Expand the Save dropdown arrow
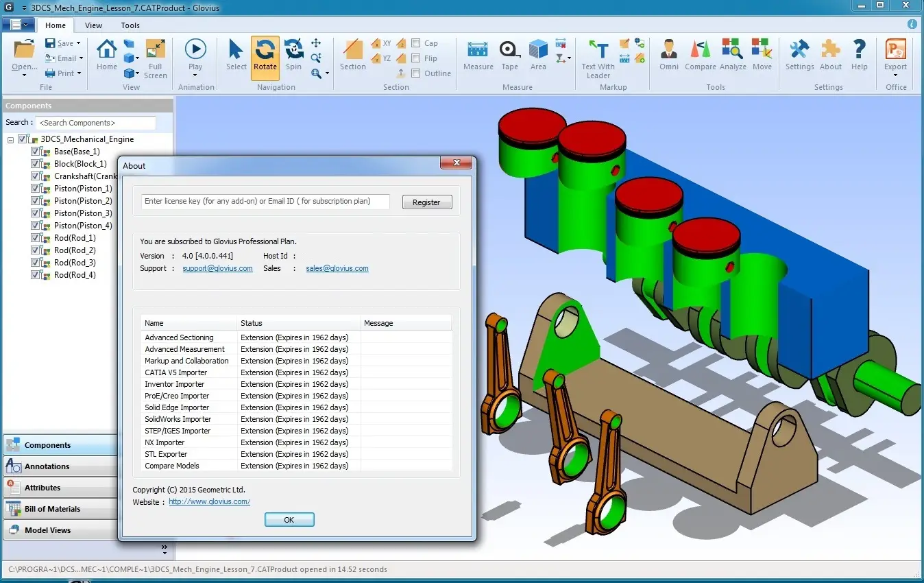Image resolution: width=924 pixels, height=583 pixels. click(x=78, y=43)
